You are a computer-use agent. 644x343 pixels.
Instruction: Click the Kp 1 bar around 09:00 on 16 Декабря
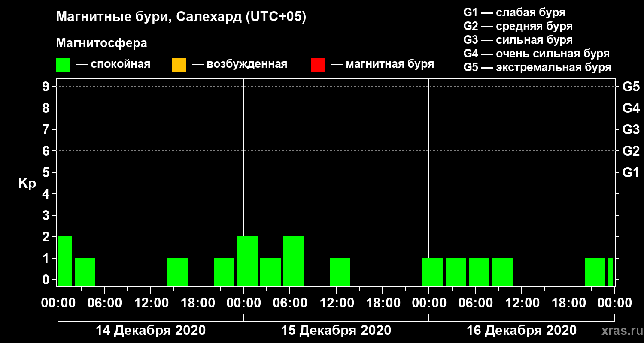[502, 272]
